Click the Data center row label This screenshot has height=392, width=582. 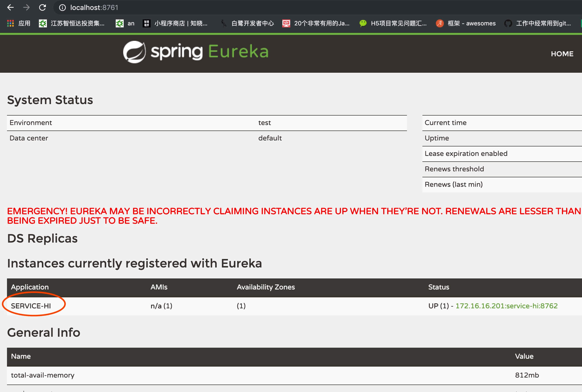point(29,138)
